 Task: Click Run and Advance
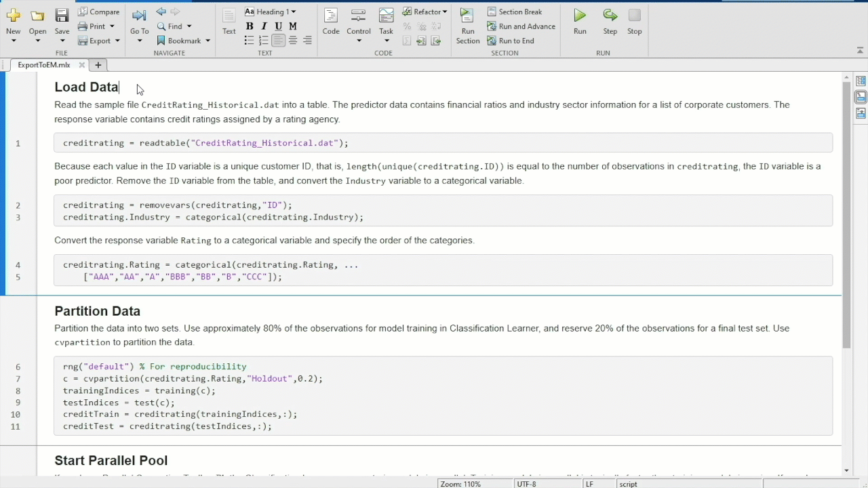pyautogui.click(x=521, y=26)
